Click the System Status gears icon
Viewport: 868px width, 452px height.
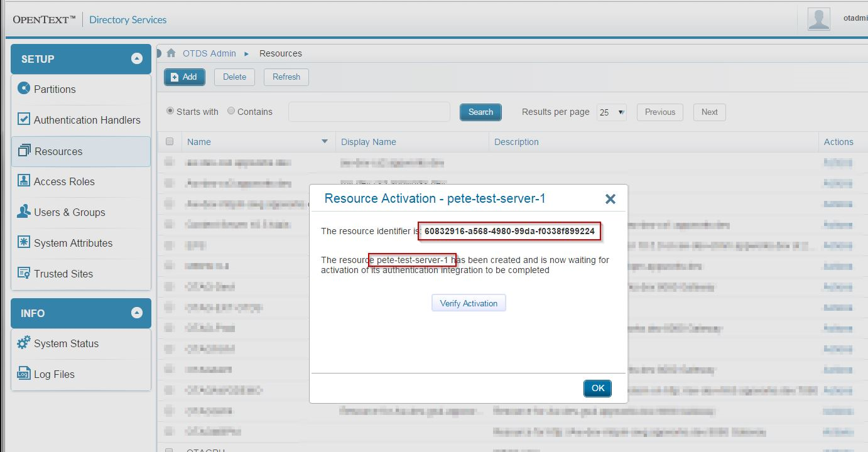click(x=24, y=343)
